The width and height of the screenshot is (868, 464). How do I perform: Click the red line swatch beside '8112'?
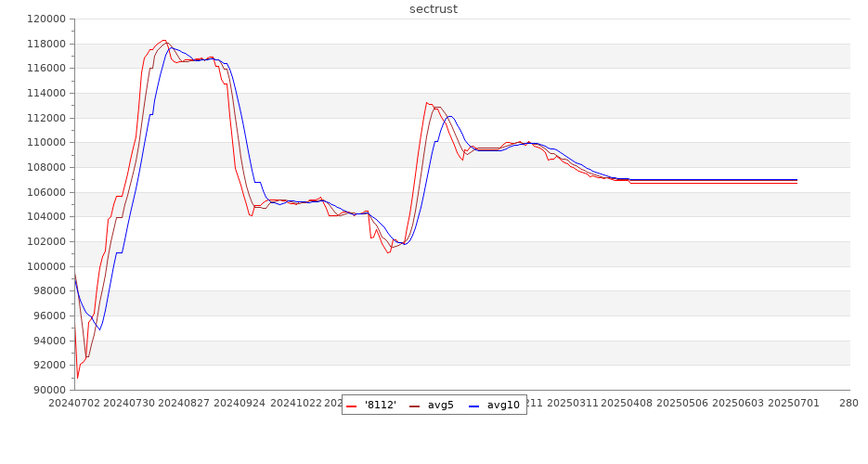(352, 406)
